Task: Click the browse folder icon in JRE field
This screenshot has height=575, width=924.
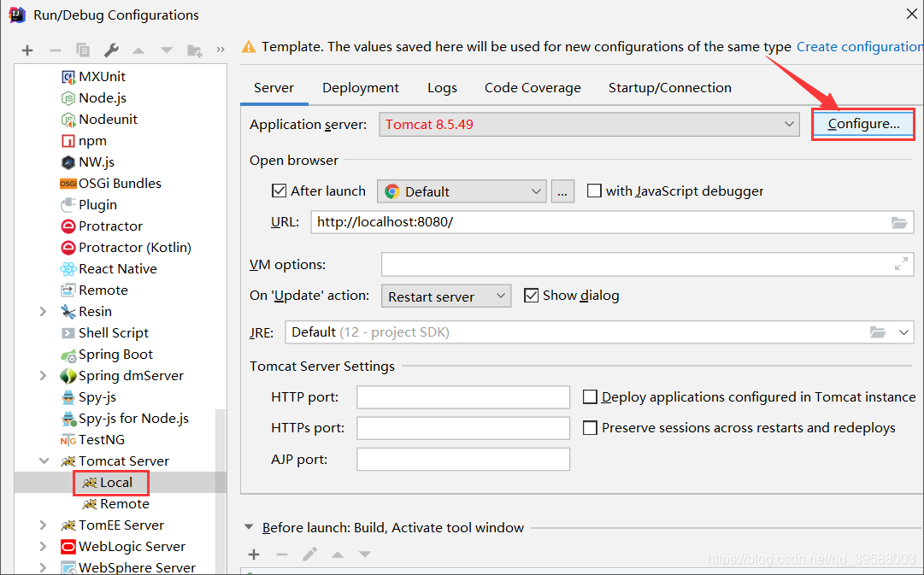Action: [x=878, y=332]
